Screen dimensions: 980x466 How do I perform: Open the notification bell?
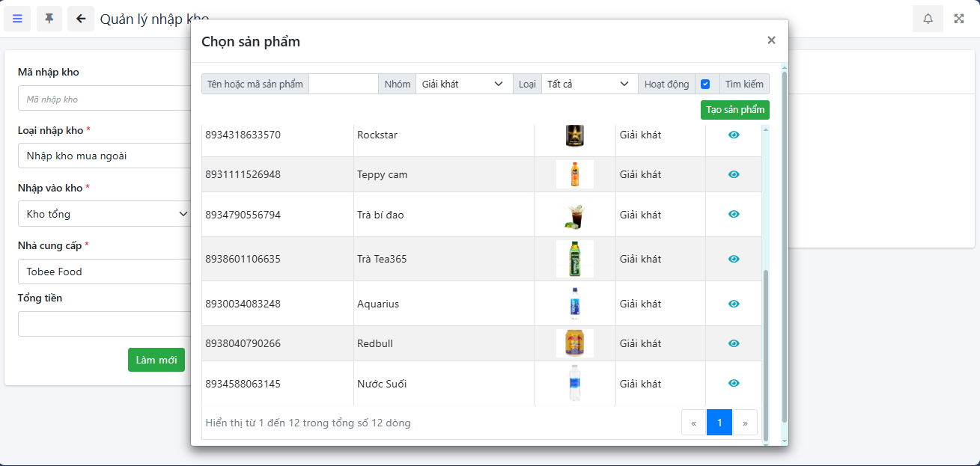pyautogui.click(x=928, y=19)
